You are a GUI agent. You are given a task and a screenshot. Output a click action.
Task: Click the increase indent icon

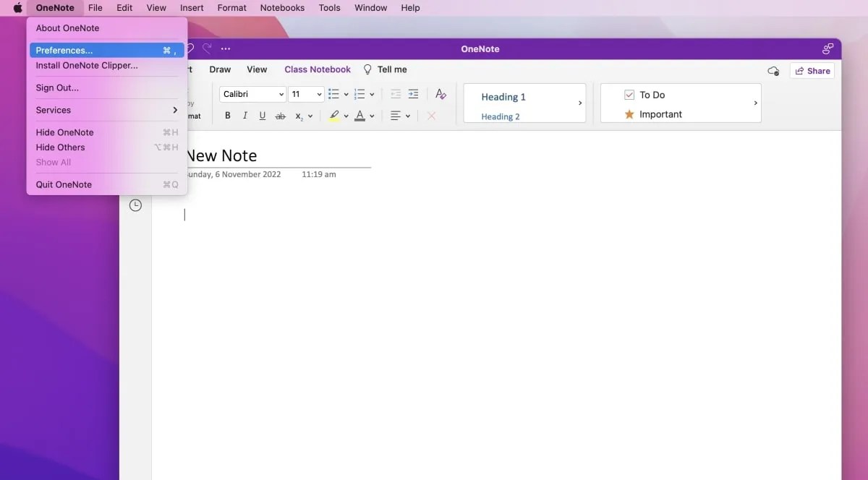click(x=413, y=93)
